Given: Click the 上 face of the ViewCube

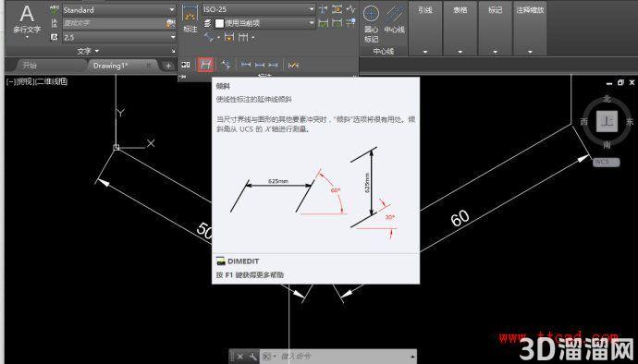Looking at the screenshot, I should click(x=607, y=121).
